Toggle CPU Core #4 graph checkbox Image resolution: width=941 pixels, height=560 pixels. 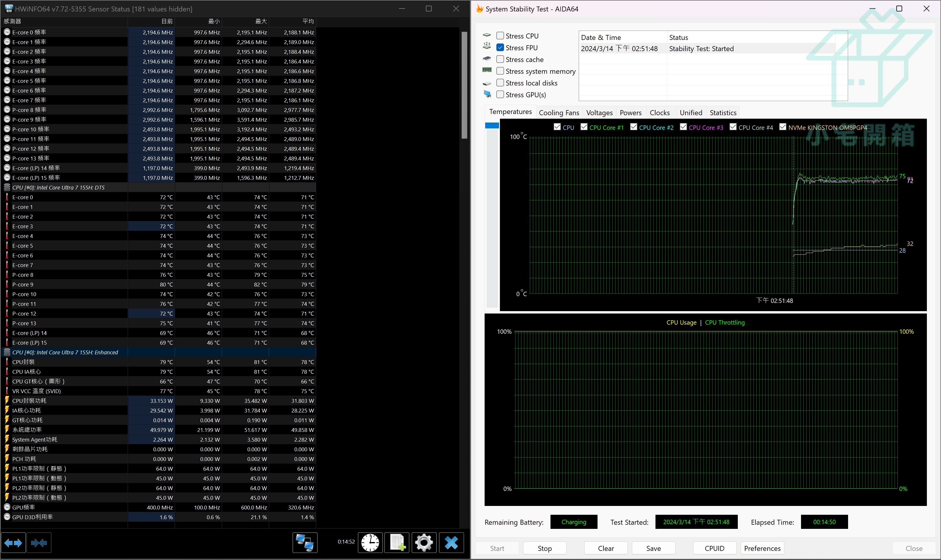pyautogui.click(x=733, y=127)
